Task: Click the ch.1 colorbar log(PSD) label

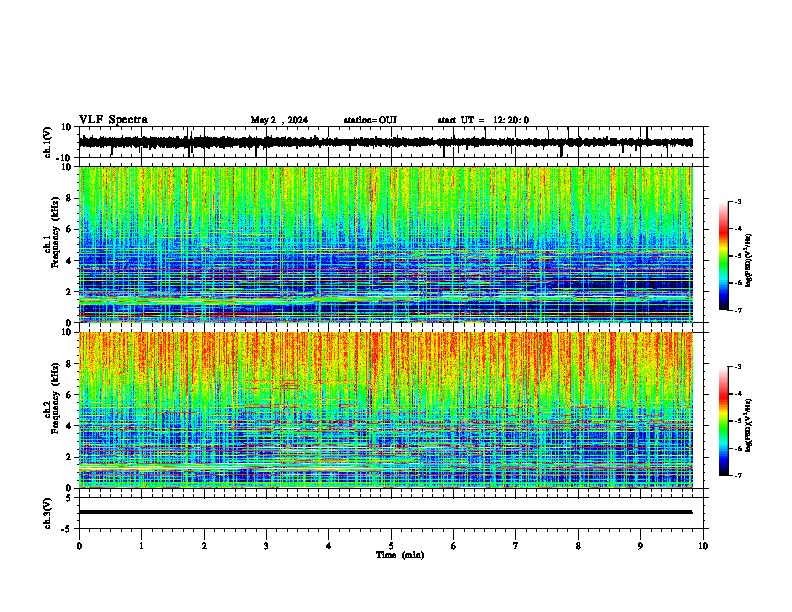Action: (749, 261)
